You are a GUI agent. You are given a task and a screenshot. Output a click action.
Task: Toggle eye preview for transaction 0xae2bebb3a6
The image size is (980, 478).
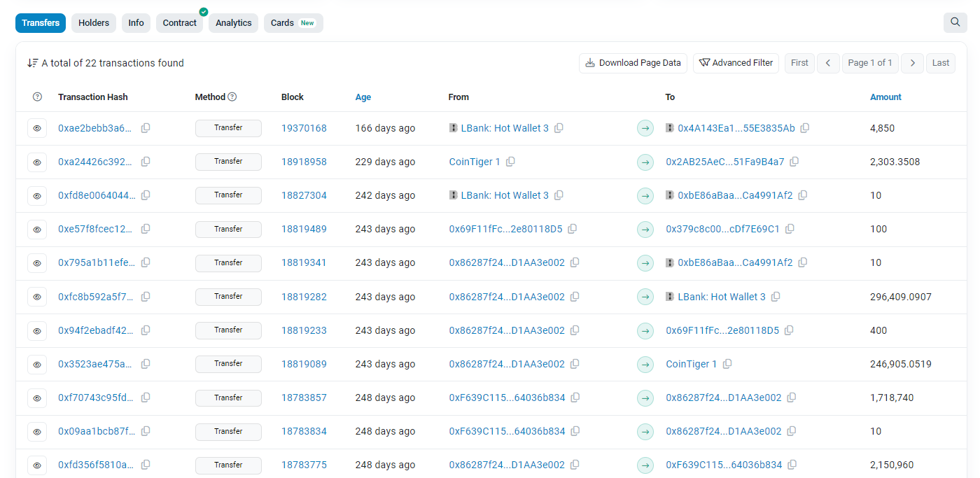tap(37, 128)
